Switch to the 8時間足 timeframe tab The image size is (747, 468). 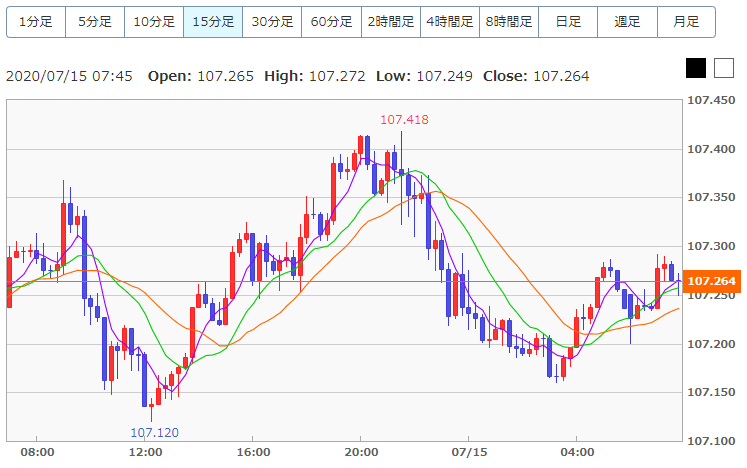(x=509, y=22)
